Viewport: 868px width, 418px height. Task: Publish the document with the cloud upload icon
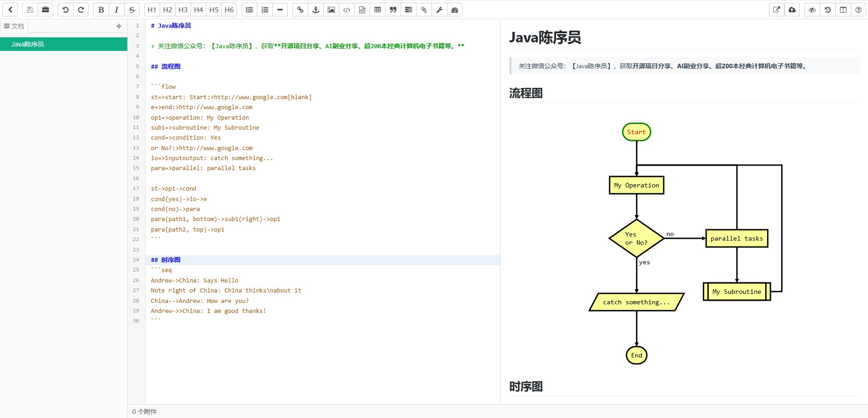click(792, 10)
